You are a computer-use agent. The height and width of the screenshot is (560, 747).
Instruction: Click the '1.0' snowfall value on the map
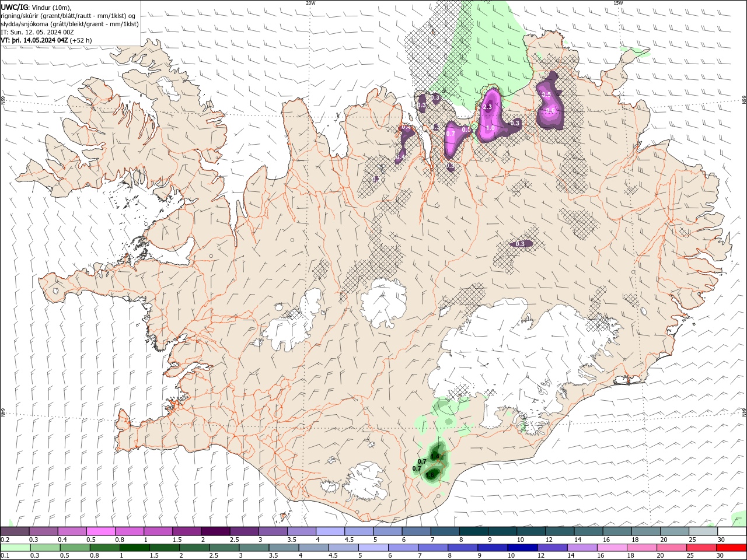coord(490,128)
